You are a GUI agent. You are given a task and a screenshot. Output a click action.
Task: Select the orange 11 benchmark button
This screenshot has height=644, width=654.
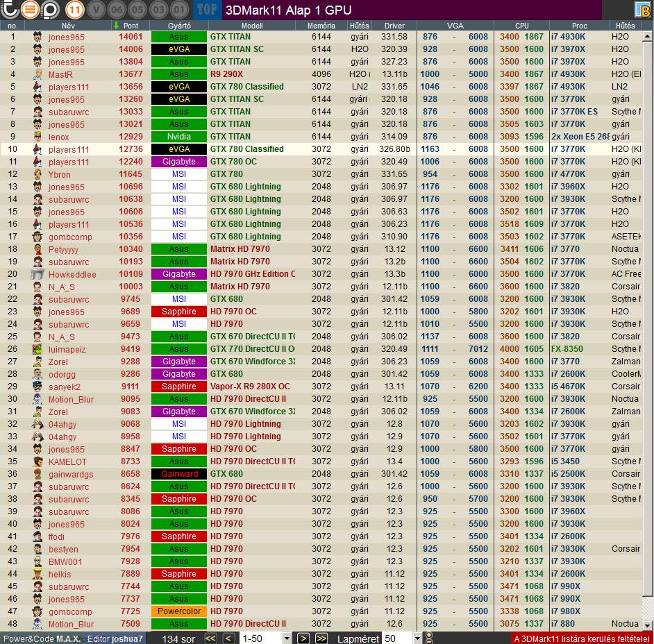[x=75, y=10]
